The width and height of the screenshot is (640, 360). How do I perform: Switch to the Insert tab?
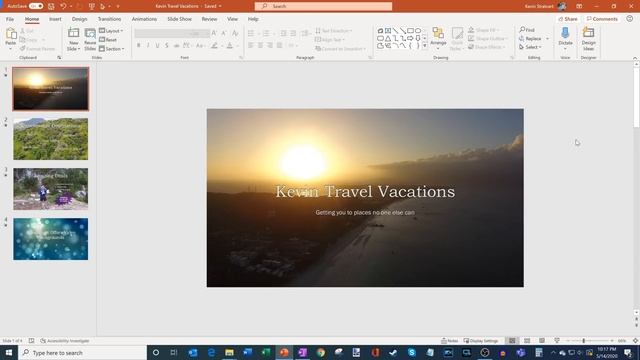55,19
